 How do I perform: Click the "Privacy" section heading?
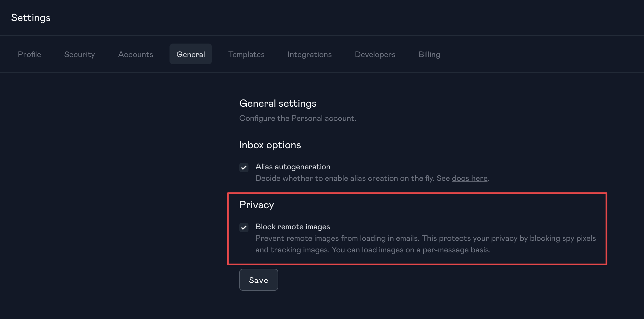256,205
